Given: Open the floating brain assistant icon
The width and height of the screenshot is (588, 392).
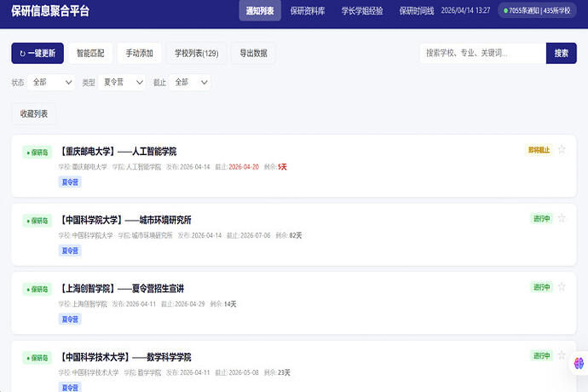Looking at the screenshot, I should point(578,365).
